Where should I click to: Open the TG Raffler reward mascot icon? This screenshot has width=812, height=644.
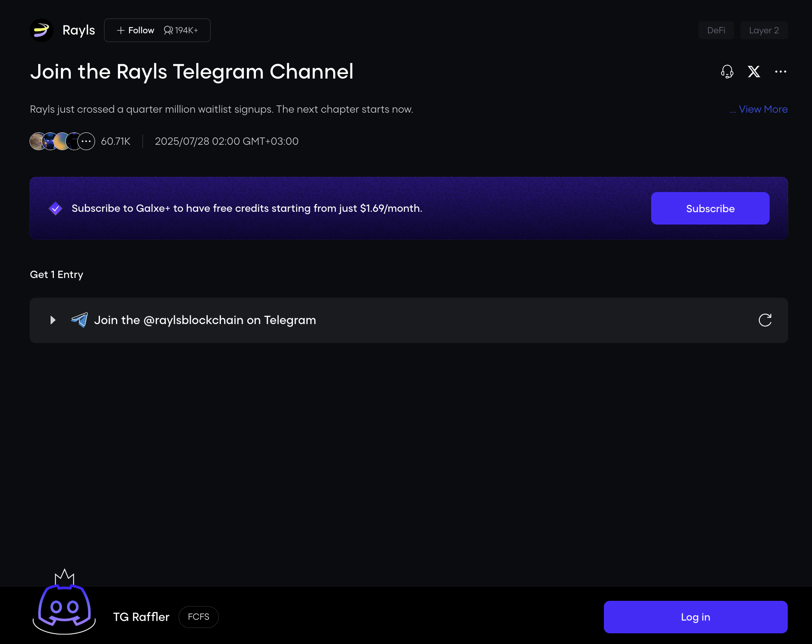[x=64, y=602]
